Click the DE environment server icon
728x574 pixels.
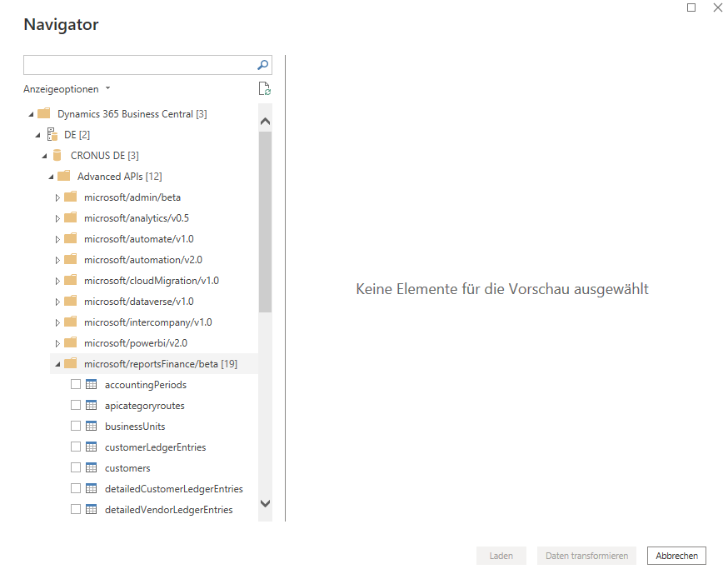click(52, 135)
